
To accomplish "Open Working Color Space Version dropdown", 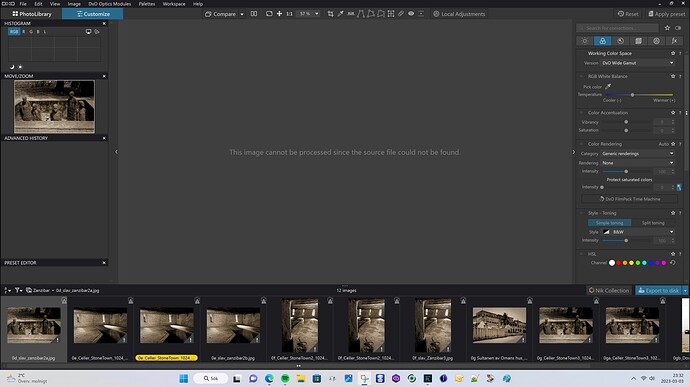I will coord(638,63).
